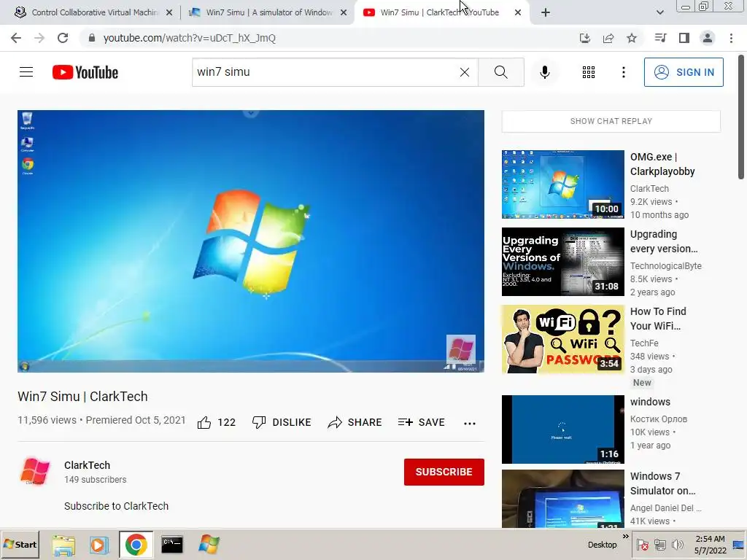
Task: Click the red SUBSCRIBE button
Action: coord(444,472)
